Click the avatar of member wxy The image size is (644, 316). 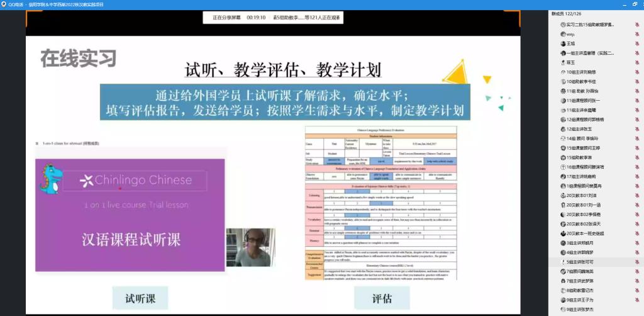coord(562,34)
